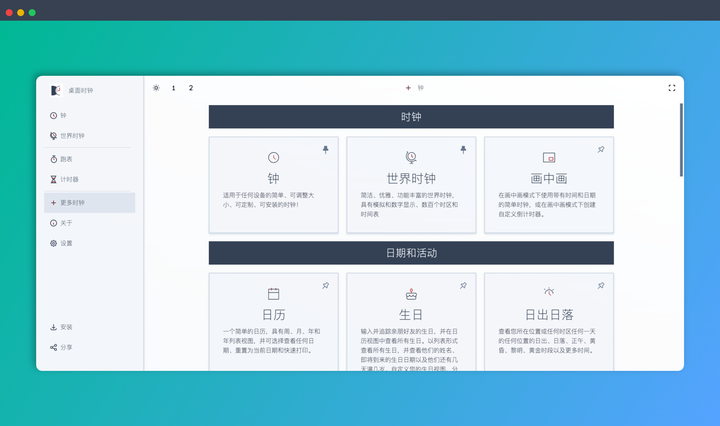Select preset 2 in the top bar
The width and height of the screenshot is (720, 426).
coord(191,88)
